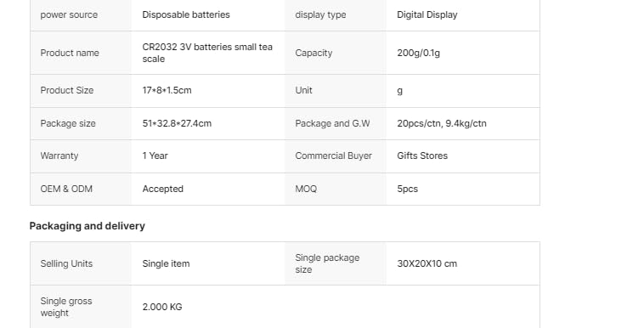
Task: Click the '30X20X10 cm' single package size
Action: point(427,264)
